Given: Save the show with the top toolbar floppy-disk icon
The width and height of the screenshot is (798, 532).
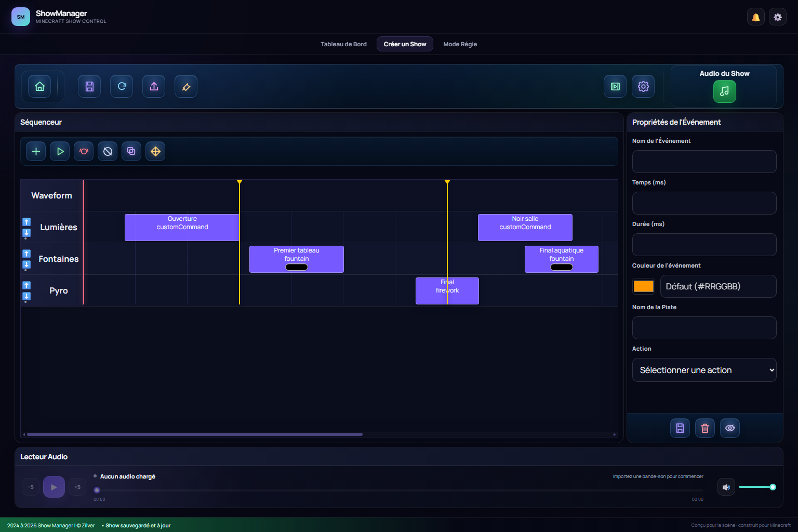Looking at the screenshot, I should (89, 86).
